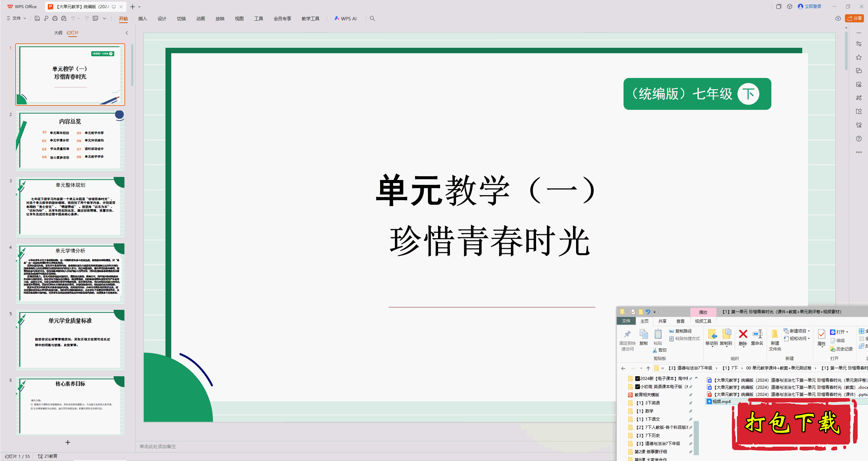The width and height of the screenshot is (868, 461).
Task: Switch to the 大纲 outline tab
Action: pos(58,33)
